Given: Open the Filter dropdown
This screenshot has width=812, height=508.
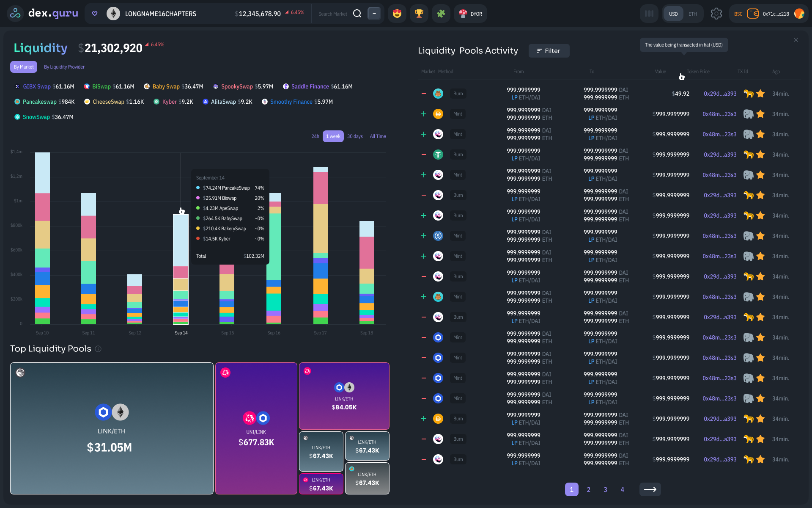Looking at the screenshot, I should coord(549,51).
